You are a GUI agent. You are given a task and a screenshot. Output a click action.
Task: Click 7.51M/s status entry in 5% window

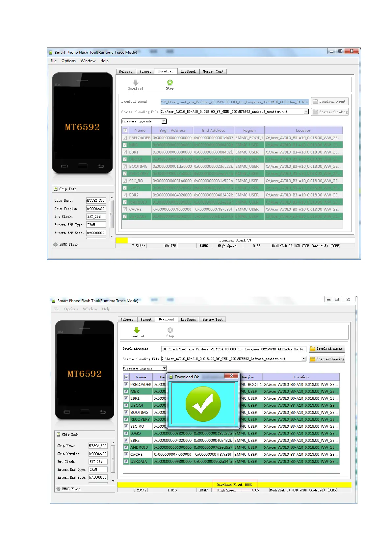pos(139,246)
